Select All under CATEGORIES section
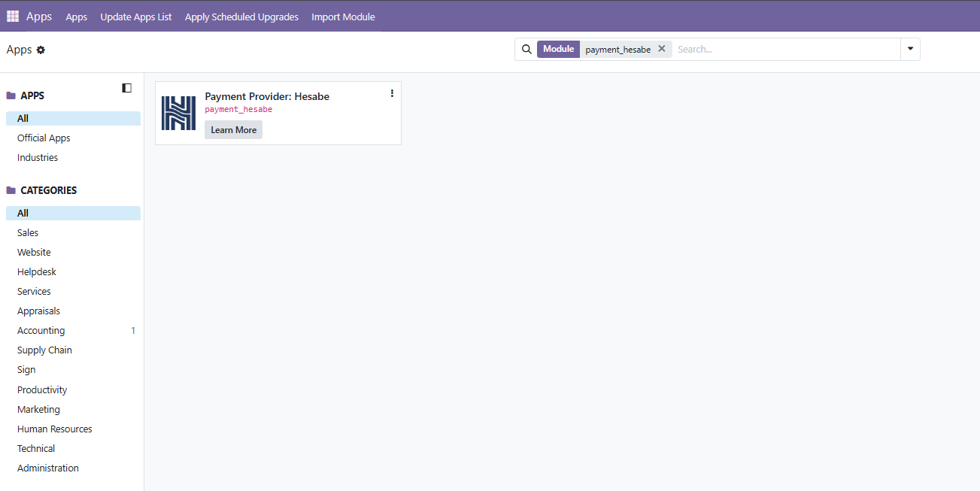The image size is (980, 491). 73,213
